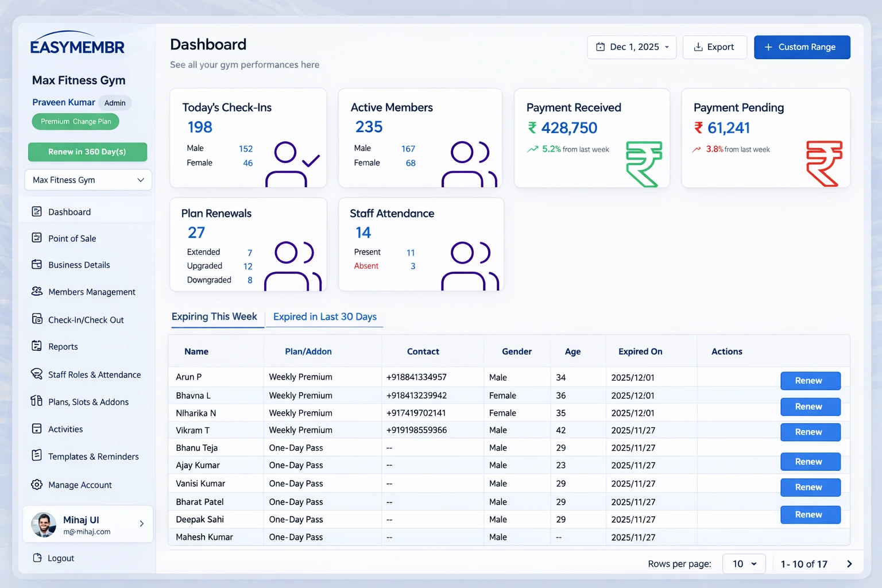Switch to Expired in Last 30 Days tab
The height and width of the screenshot is (588, 882).
[x=324, y=317]
